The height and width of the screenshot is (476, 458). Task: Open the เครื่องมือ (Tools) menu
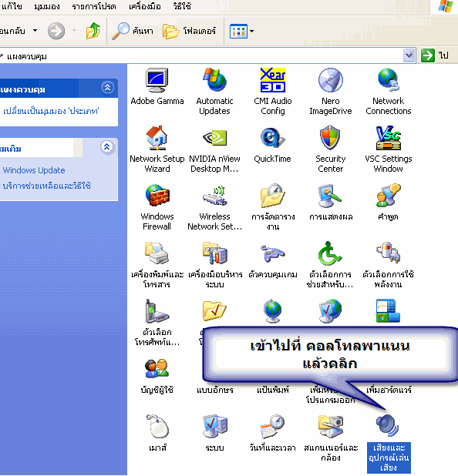click(x=145, y=6)
